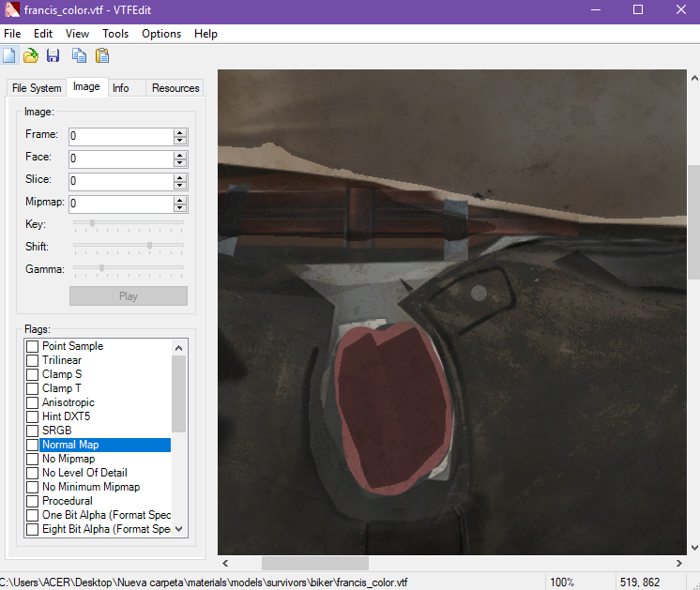The width and height of the screenshot is (700, 590).
Task: Click the file path in status bar
Action: [204, 582]
